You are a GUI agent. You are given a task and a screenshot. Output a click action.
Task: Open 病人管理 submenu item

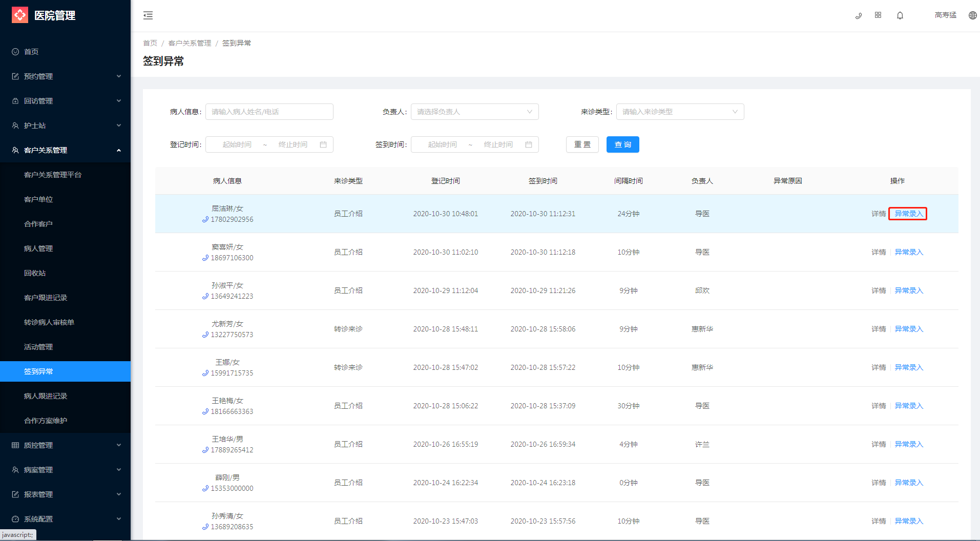click(65, 248)
